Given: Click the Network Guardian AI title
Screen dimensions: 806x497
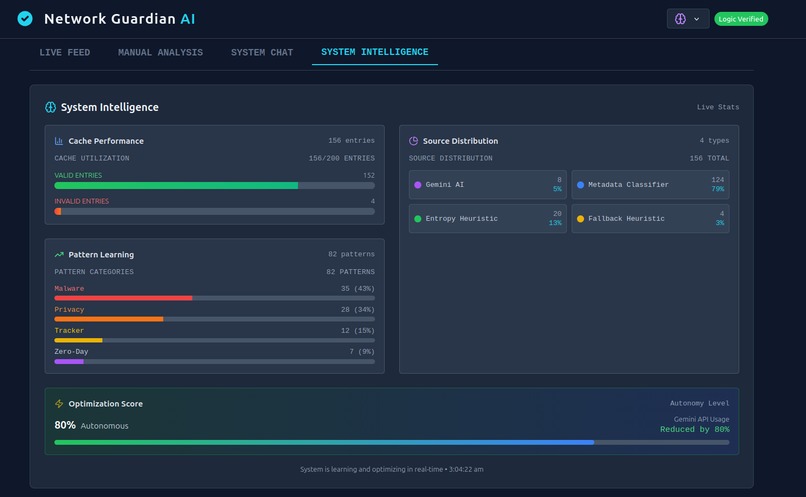Looking at the screenshot, I should point(119,19).
